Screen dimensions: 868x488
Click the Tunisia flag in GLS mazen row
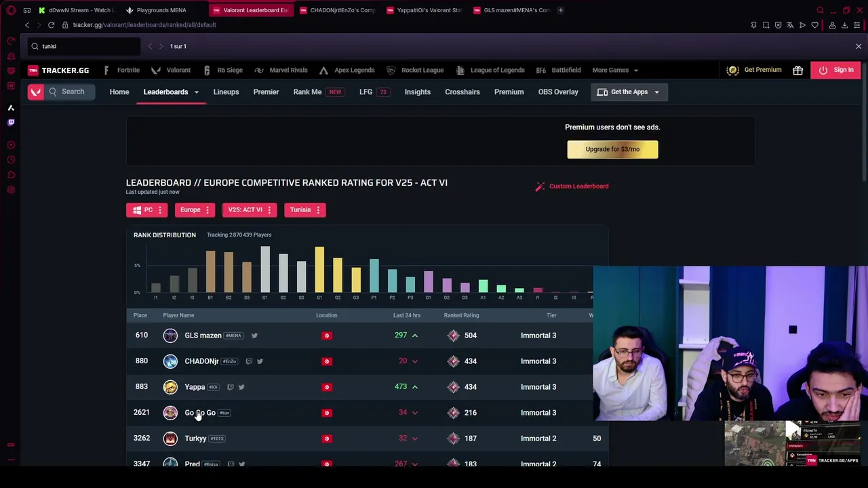326,335
